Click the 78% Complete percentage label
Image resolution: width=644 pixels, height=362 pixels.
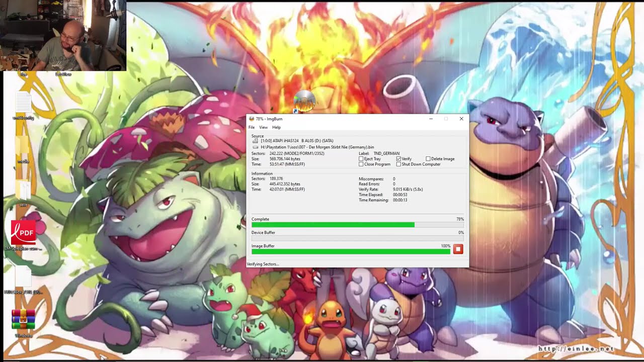coord(460,219)
